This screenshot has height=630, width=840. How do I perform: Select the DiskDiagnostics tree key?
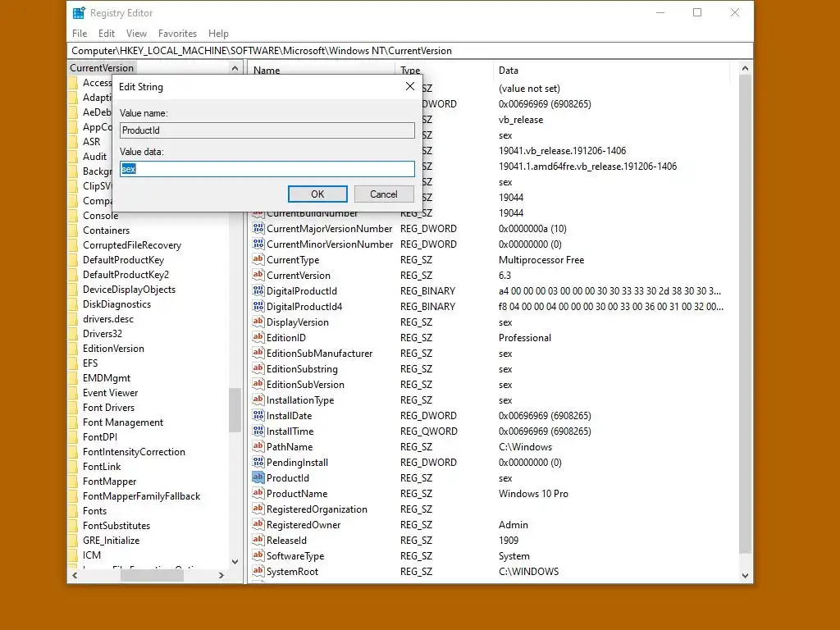(x=116, y=304)
